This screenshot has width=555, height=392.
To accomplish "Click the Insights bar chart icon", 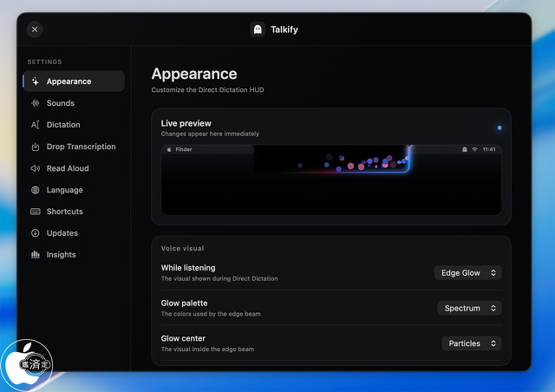I will [x=36, y=254].
